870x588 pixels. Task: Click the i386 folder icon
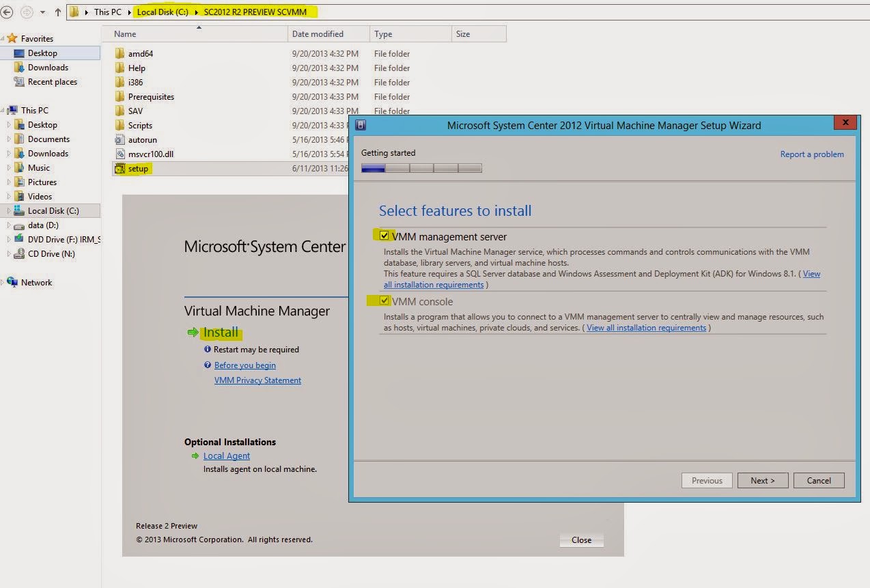[120, 82]
